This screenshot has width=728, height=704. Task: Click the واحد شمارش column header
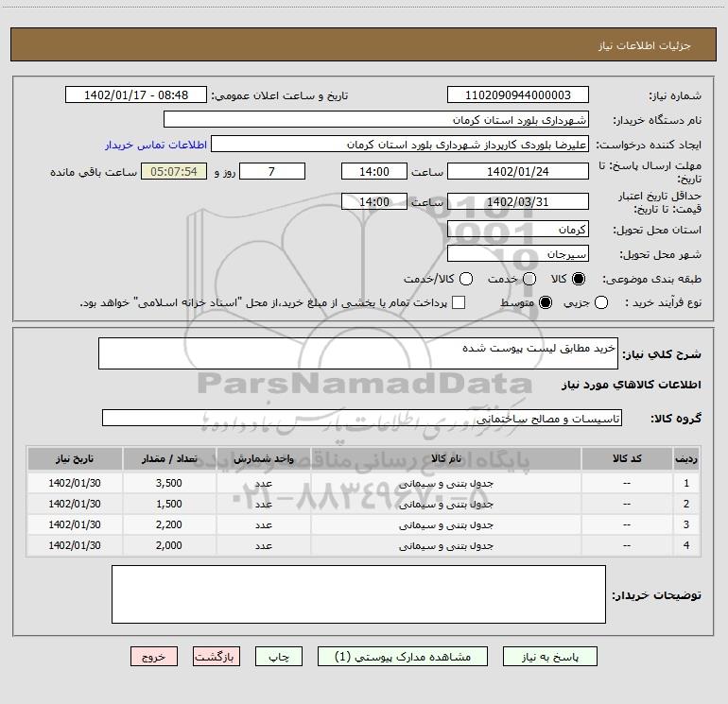pyautogui.click(x=263, y=459)
